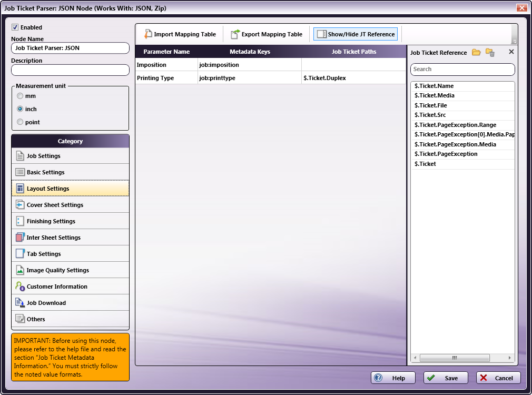Click the Job Ticket Paths column header
Image resolution: width=532 pixels, height=395 pixels.
point(354,52)
